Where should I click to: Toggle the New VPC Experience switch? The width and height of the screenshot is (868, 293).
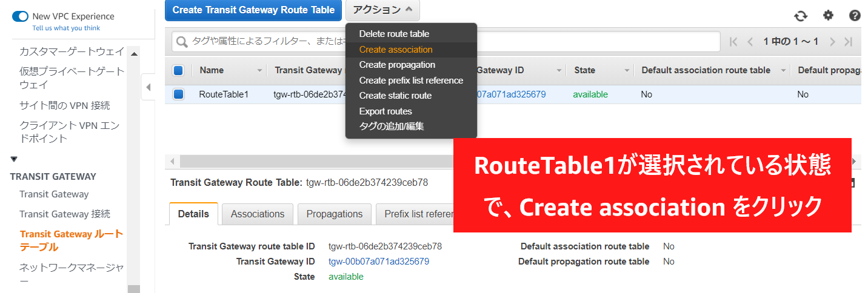(x=20, y=16)
